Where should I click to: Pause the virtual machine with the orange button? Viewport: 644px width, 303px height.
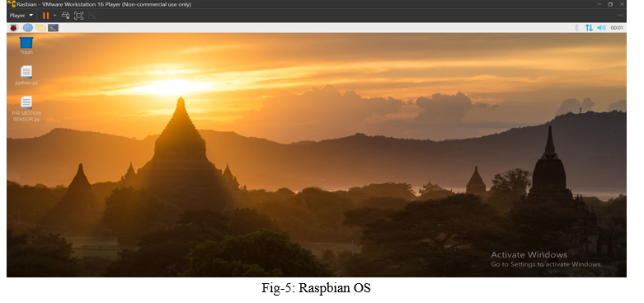45,16
